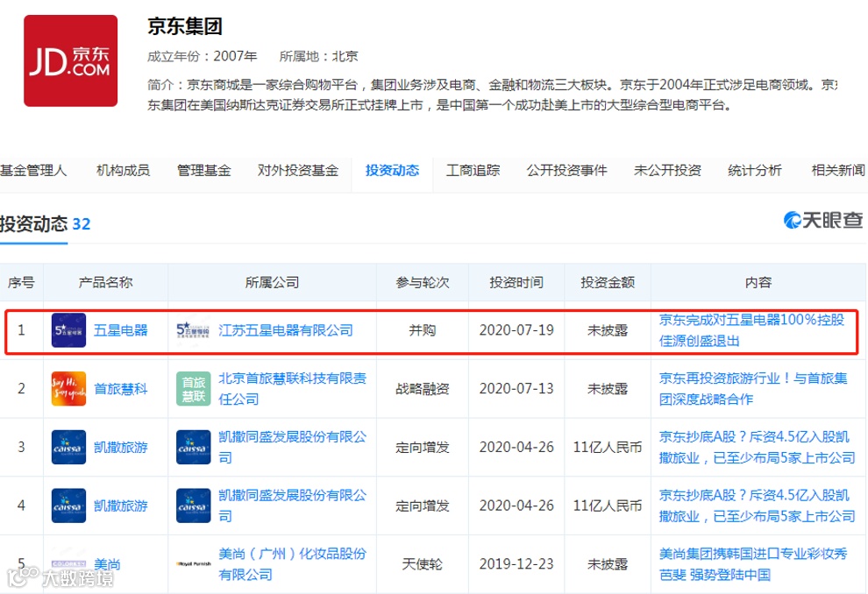Click the 内容 column header
The width and height of the screenshot is (868, 594).
[758, 283]
